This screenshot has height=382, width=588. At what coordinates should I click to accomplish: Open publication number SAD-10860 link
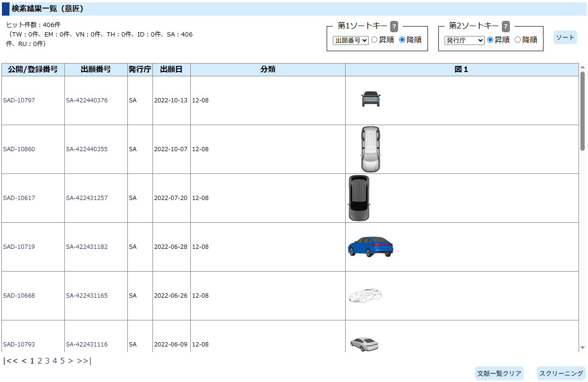[x=19, y=149]
